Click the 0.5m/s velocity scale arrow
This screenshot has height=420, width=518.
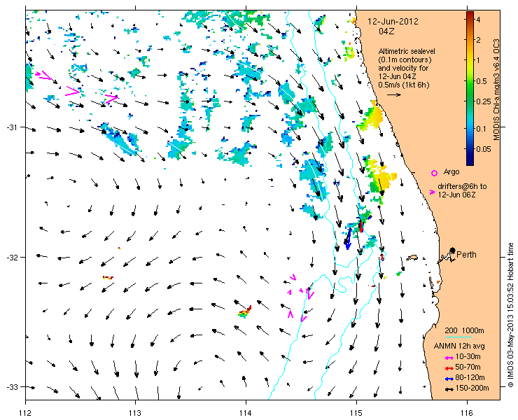pos(394,94)
